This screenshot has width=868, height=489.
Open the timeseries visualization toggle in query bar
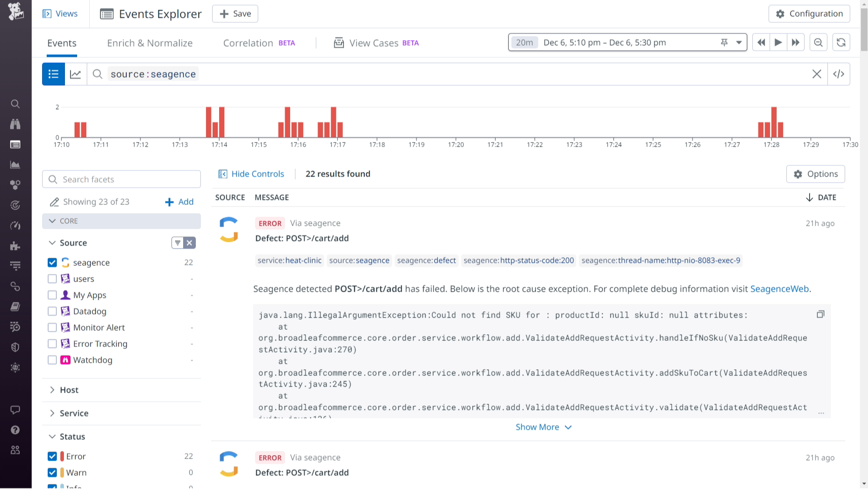76,74
